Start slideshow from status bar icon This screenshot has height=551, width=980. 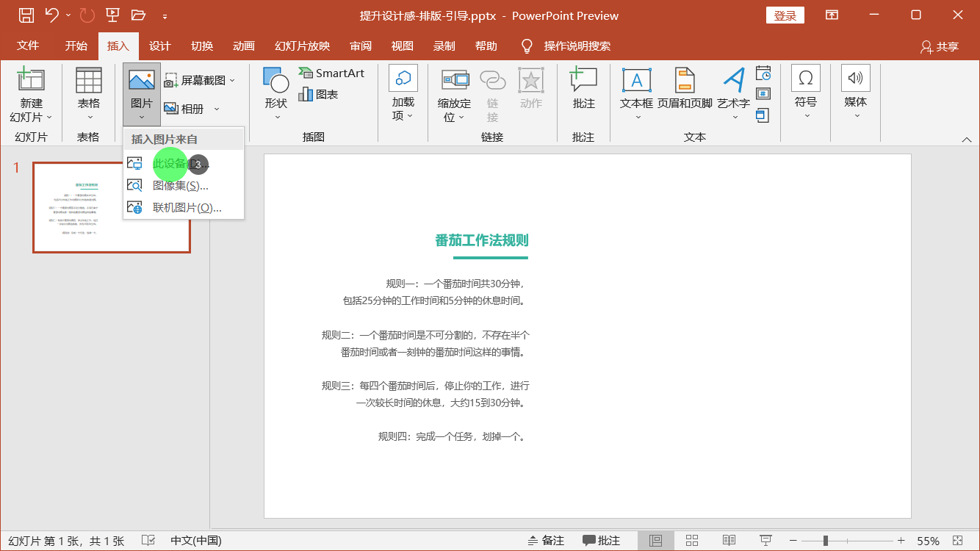(765, 540)
